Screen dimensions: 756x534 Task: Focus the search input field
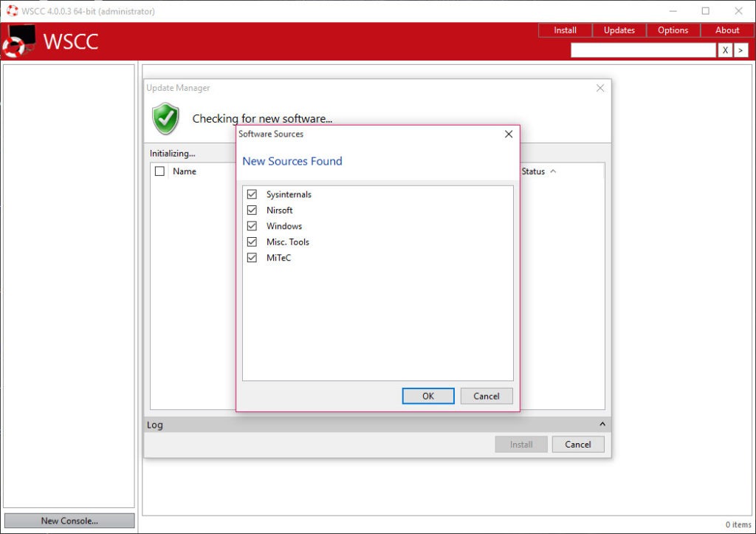(x=643, y=50)
